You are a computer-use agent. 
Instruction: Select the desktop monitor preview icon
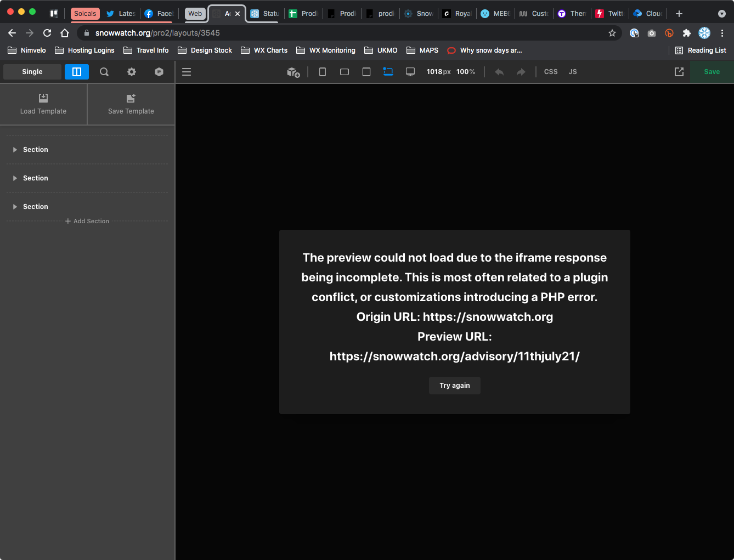410,72
